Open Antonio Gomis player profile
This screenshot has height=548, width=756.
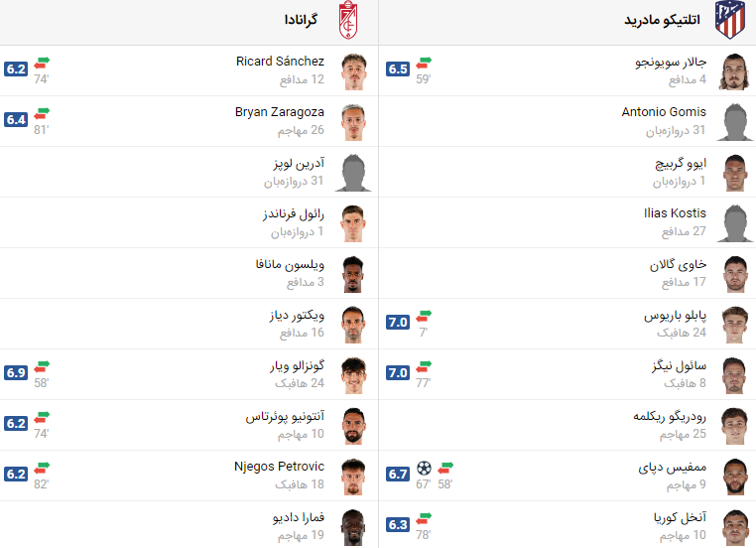tap(664, 112)
